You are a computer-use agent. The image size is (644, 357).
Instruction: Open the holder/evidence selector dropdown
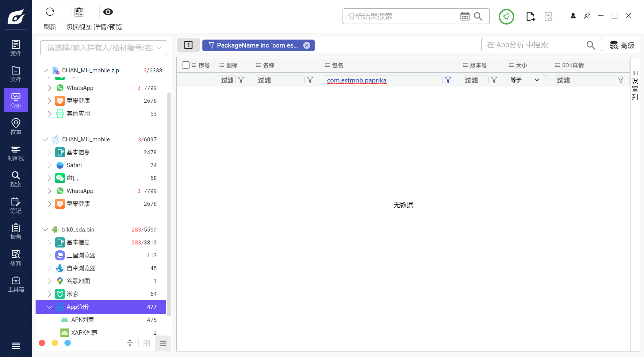(x=159, y=48)
